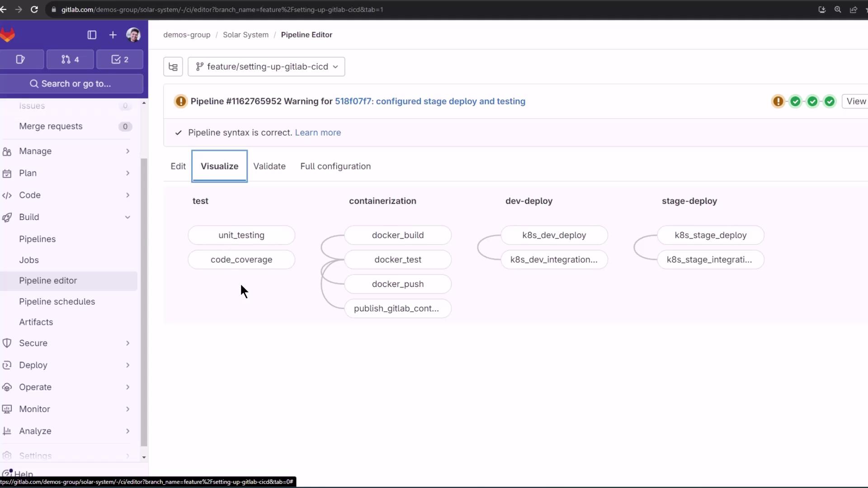Click the Search or go to field

[x=71, y=84]
